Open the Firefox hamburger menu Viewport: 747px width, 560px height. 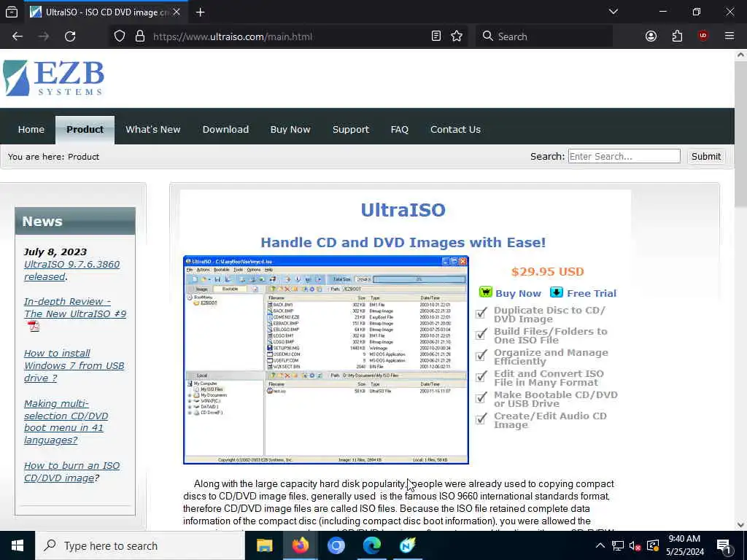729,36
